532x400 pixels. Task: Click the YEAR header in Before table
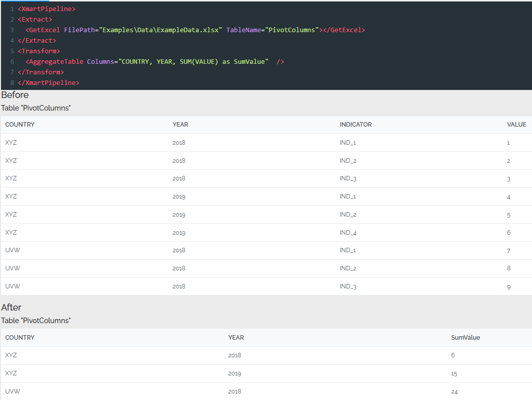(180, 125)
